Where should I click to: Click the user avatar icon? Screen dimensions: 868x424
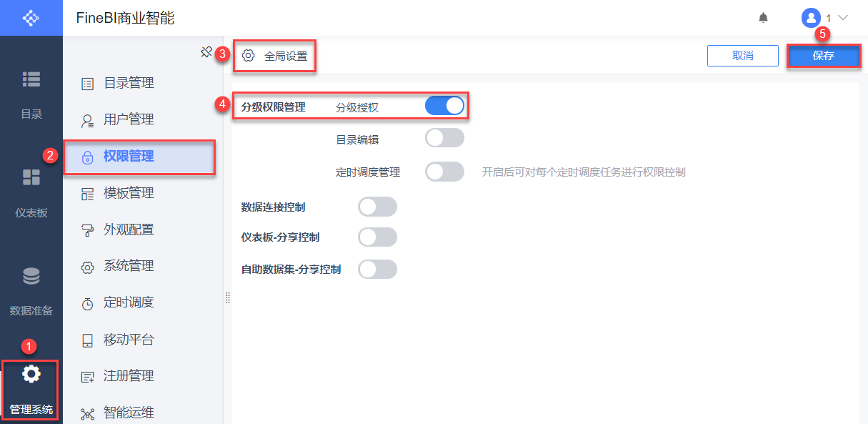[811, 18]
